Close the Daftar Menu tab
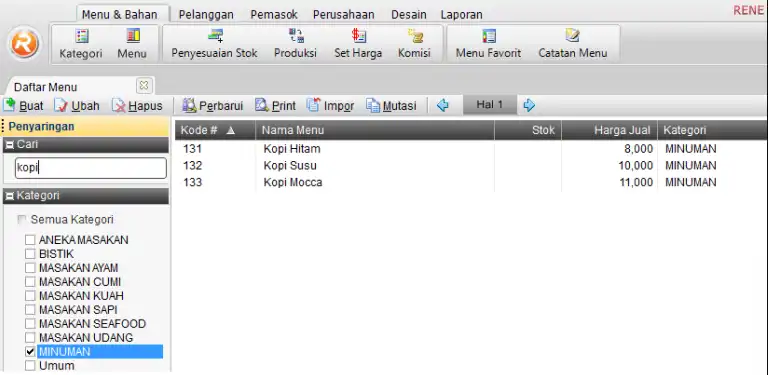The height and width of the screenshot is (375, 768). pos(144,86)
